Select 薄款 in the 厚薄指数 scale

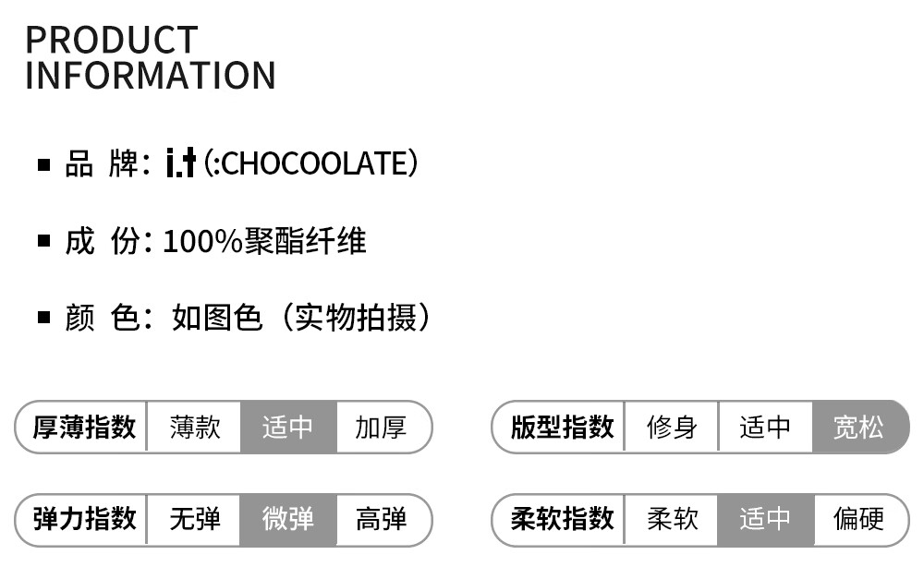pyautogui.click(x=195, y=428)
